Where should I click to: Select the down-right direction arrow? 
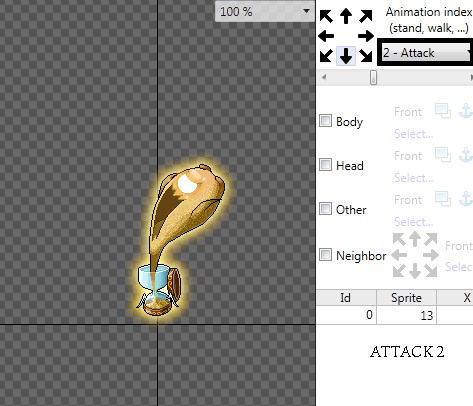point(366,55)
